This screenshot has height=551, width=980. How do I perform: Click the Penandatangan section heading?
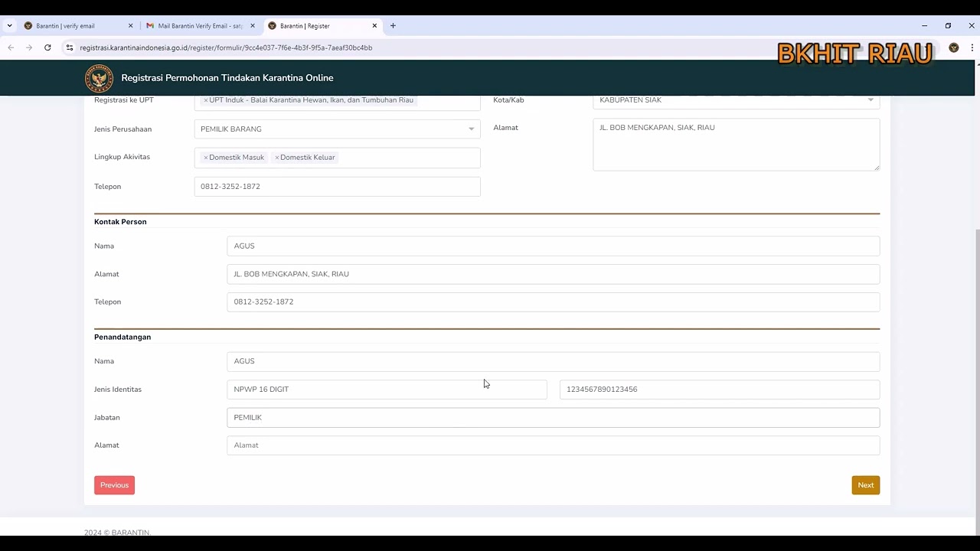pos(122,337)
